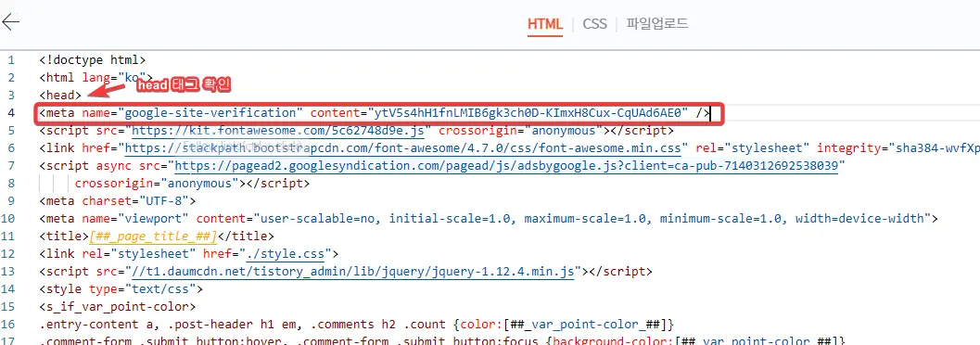Click the .entry-content a CSS rule line
Viewport: 980px width, 345px height.
[357, 324]
